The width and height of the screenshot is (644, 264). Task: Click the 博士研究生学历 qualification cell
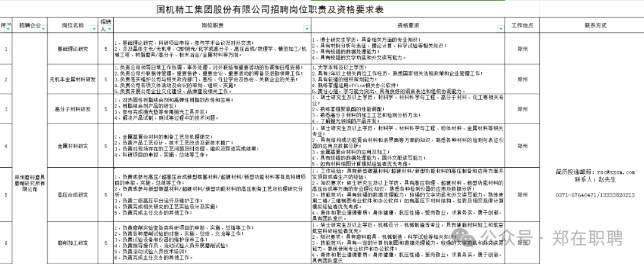click(408, 48)
